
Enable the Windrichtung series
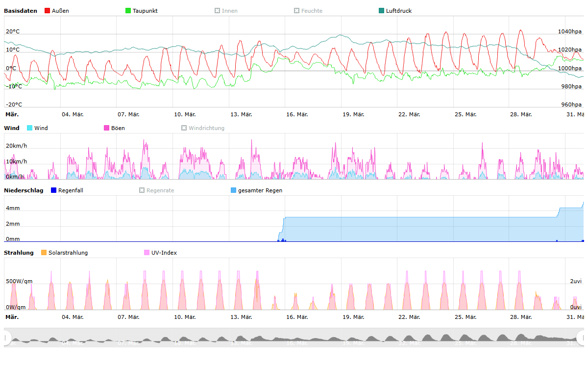click(x=184, y=128)
